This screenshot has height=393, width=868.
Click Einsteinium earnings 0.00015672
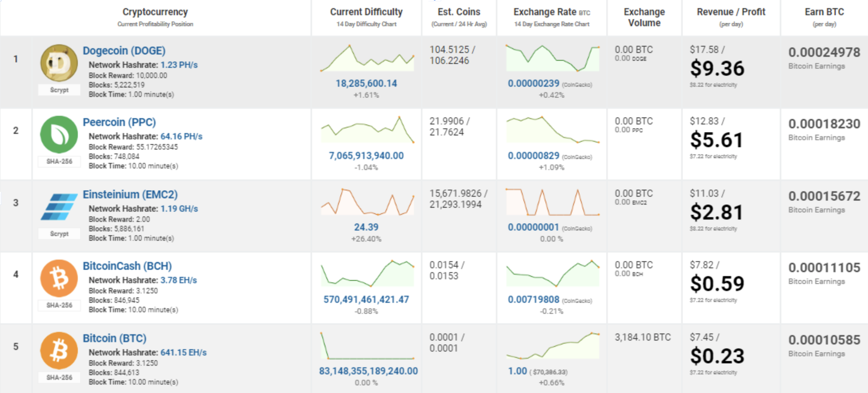pos(824,196)
